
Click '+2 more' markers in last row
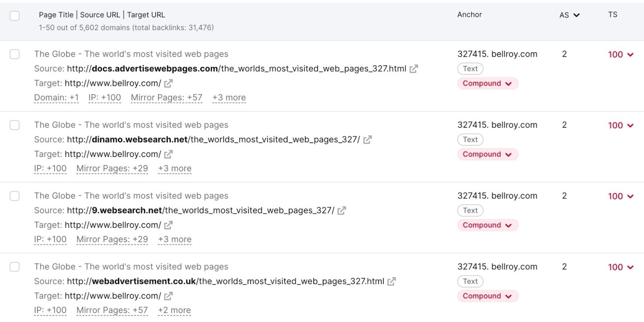click(x=174, y=310)
